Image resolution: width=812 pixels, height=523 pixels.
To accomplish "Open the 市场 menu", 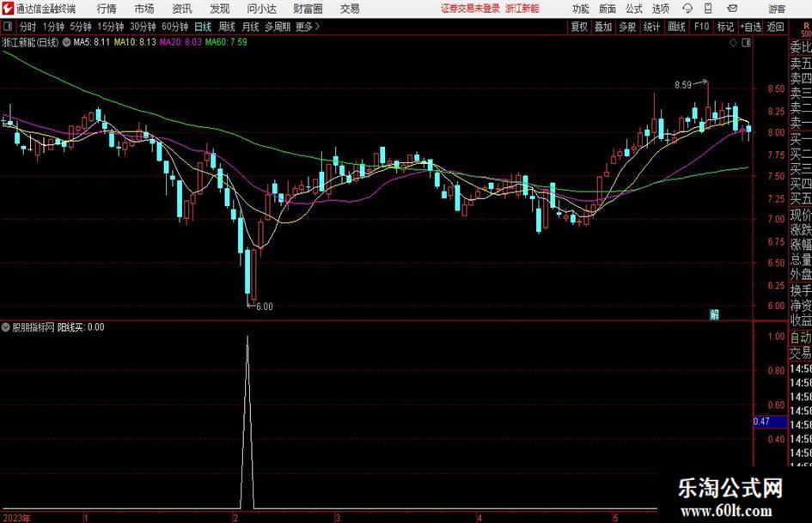I will coord(144,9).
